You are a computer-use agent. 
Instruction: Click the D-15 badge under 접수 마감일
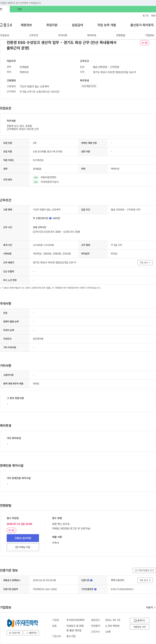[12, 530]
